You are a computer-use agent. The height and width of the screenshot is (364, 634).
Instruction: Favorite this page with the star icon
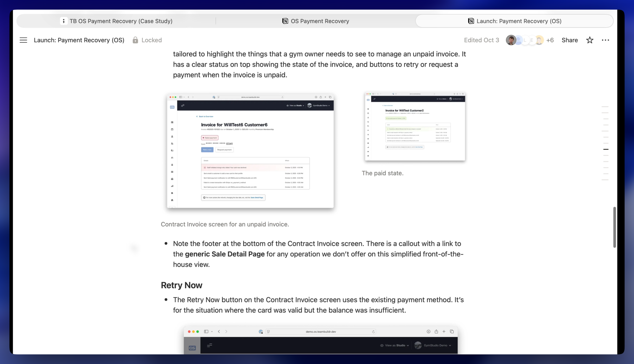tap(590, 40)
